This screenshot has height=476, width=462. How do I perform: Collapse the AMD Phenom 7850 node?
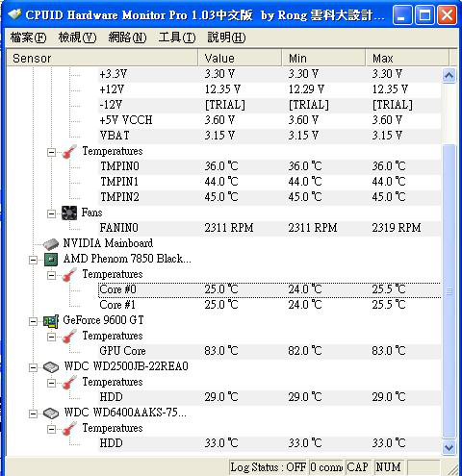tap(33, 260)
